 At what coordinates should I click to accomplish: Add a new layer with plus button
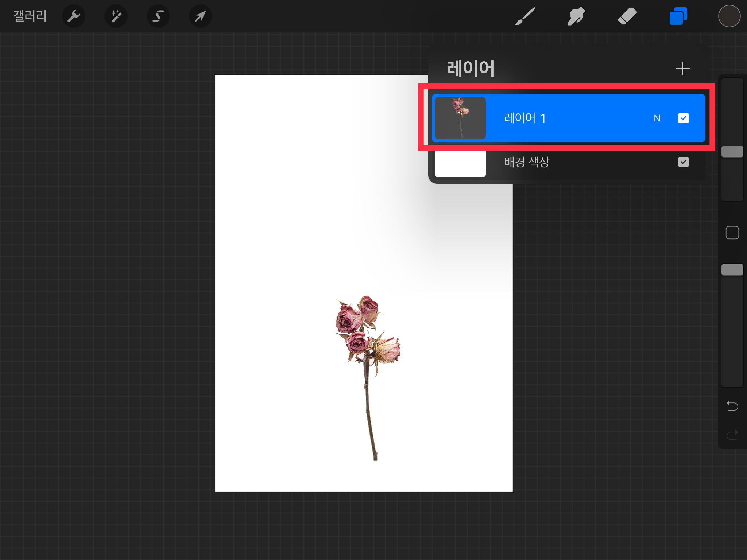point(682,69)
